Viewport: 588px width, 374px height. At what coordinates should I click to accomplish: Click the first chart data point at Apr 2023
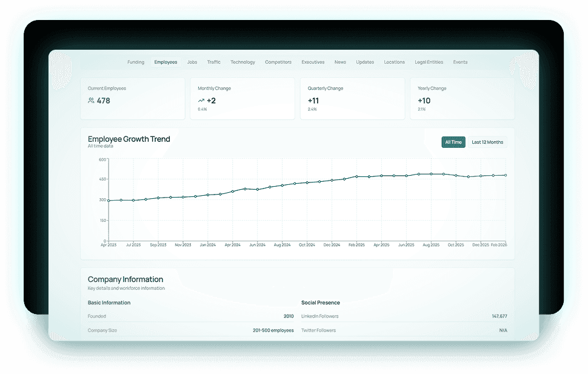click(x=109, y=200)
